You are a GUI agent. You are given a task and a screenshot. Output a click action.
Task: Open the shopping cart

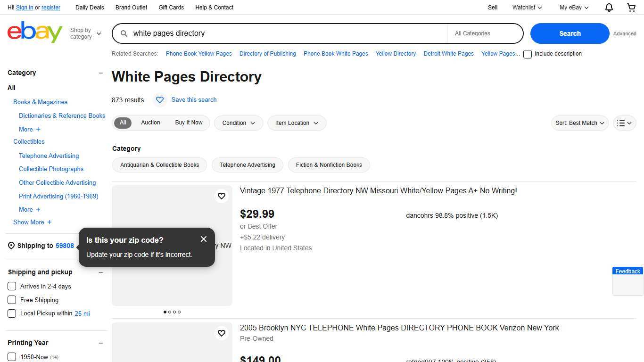631,8
